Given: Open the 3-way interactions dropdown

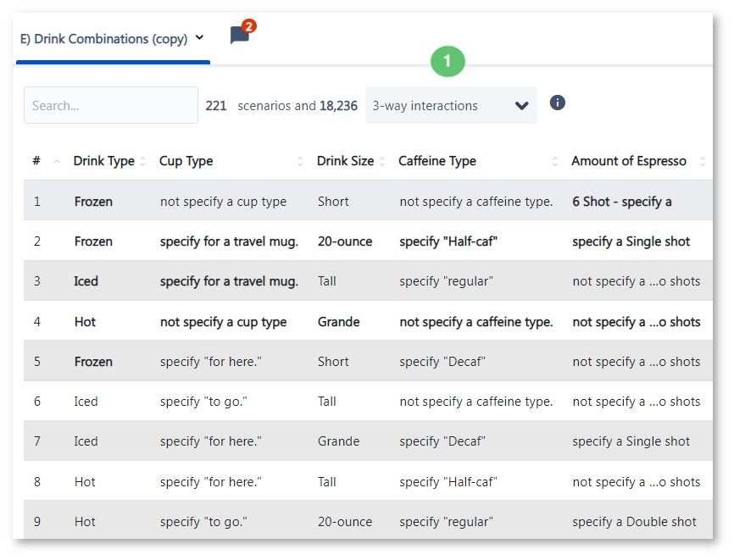Looking at the screenshot, I should click(451, 105).
